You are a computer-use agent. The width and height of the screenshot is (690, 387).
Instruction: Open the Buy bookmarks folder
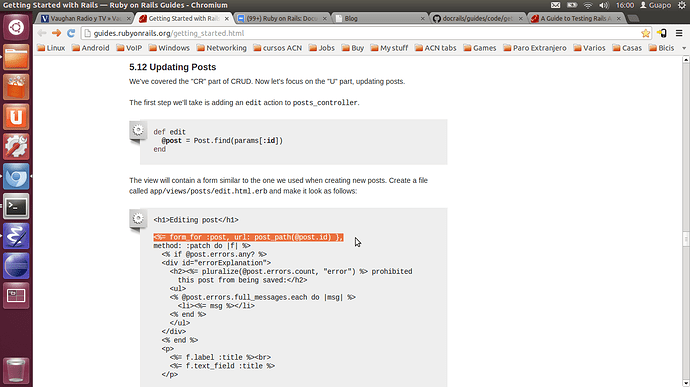pos(353,48)
